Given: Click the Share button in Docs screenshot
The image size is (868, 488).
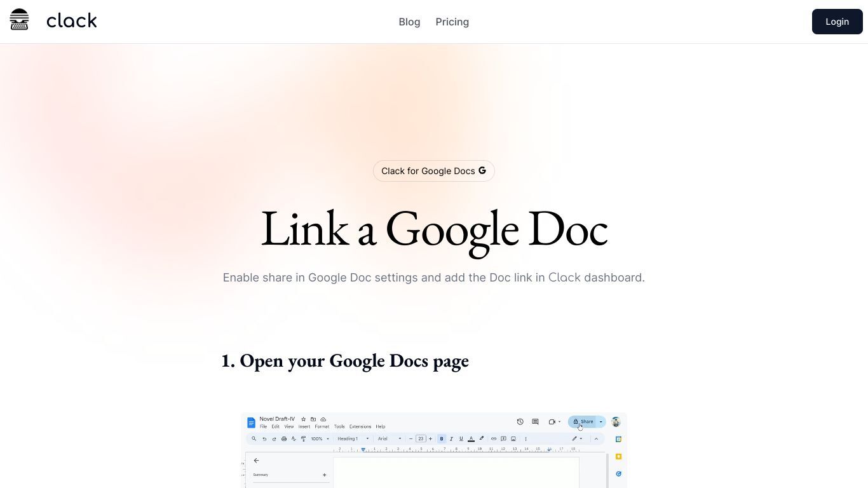Looking at the screenshot, I should (x=582, y=421).
